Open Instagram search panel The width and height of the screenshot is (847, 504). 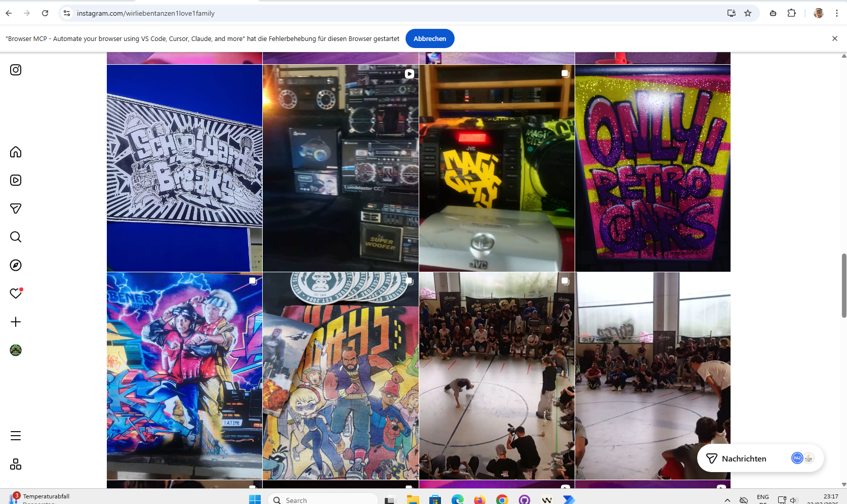point(16,237)
